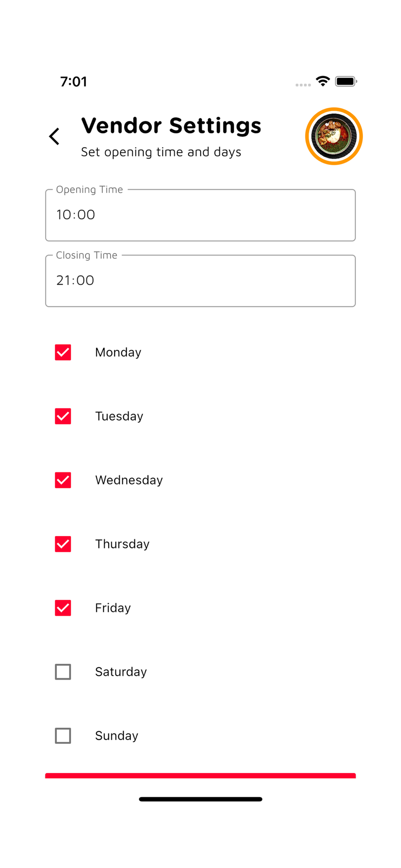Open the vendor profile picture
Viewport: 401px width, 868px height.
pos(334,136)
